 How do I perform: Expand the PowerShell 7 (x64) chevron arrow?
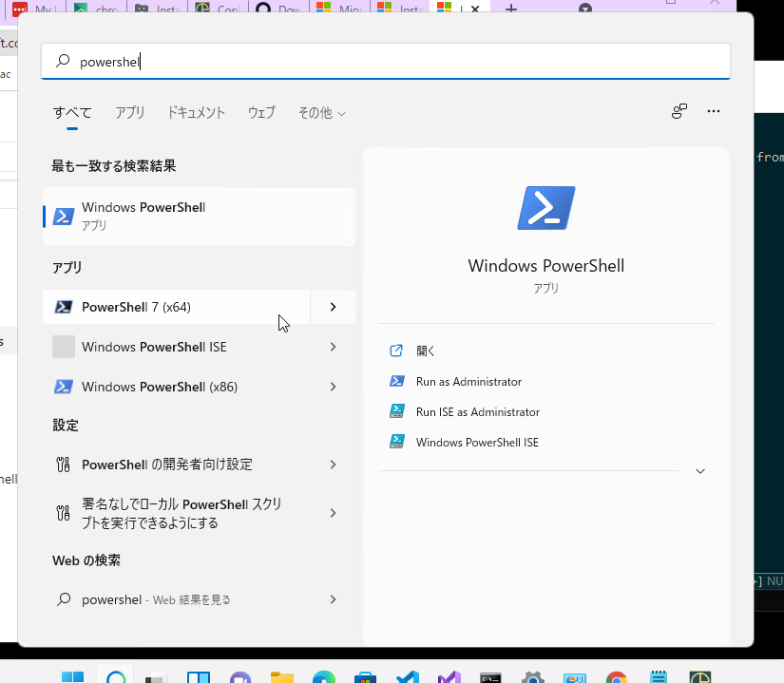(333, 307)
